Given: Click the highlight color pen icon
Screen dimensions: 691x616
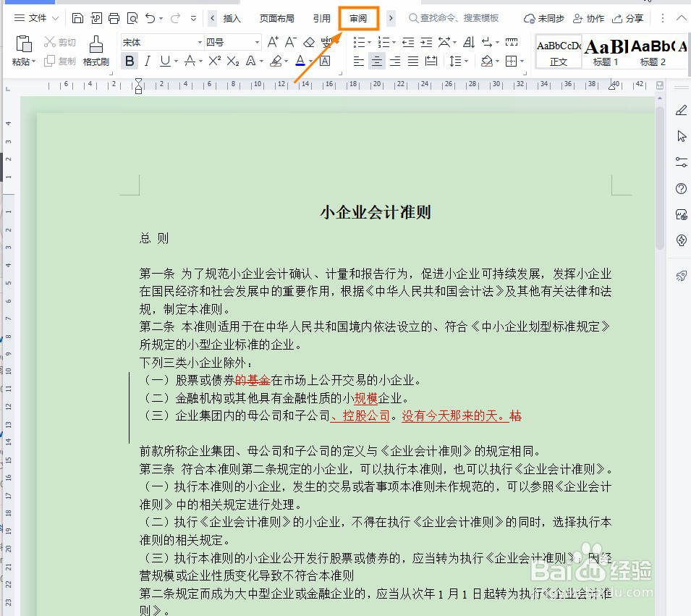Looking at the screenshot, I should [276, 61].
